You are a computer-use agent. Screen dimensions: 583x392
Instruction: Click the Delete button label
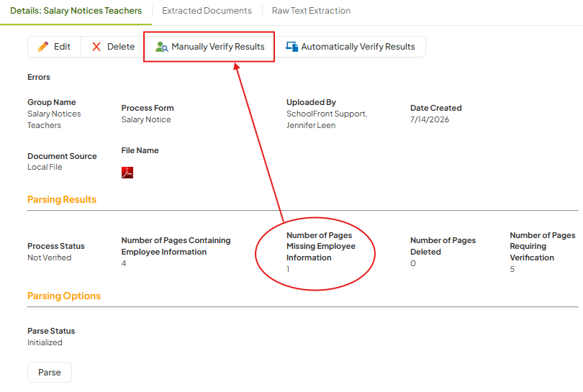[x=121, y=47]
